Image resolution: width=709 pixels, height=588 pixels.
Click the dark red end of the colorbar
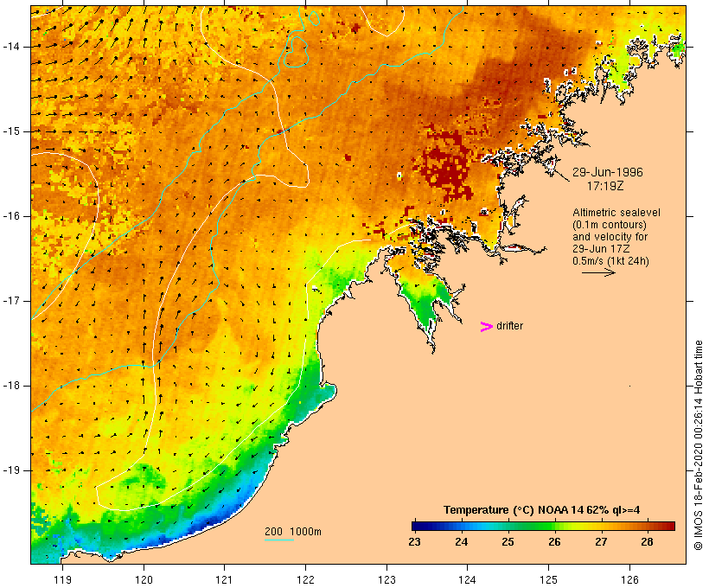click(x=669, y=526)
